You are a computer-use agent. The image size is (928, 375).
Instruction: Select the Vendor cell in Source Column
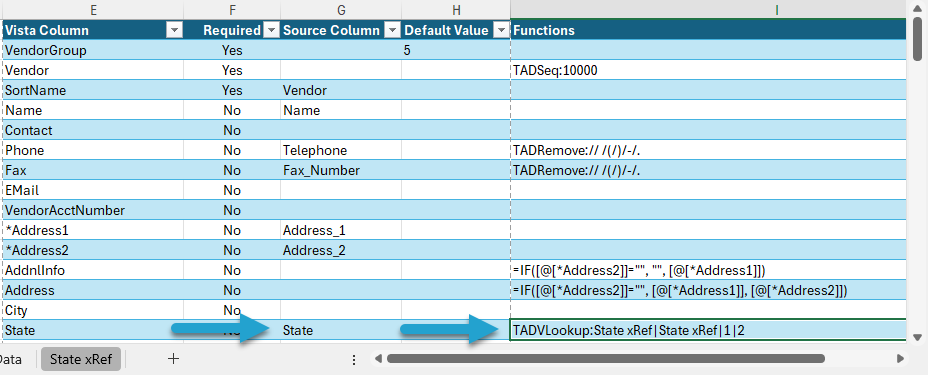[x=341, y=90]
